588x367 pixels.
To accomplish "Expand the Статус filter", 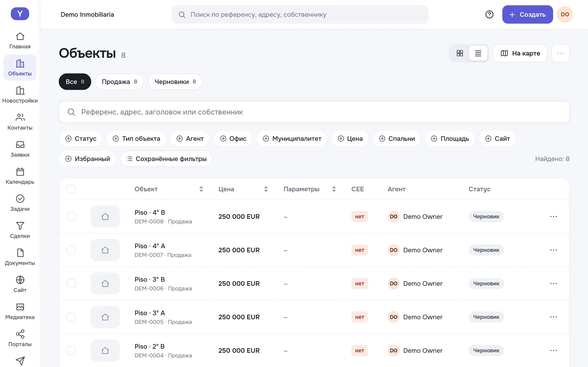I will (x=81, y=139).
